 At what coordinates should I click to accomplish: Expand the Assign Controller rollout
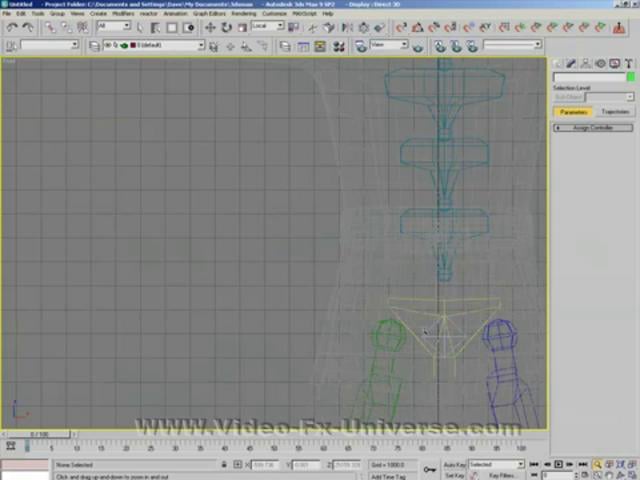pos(593,128)
